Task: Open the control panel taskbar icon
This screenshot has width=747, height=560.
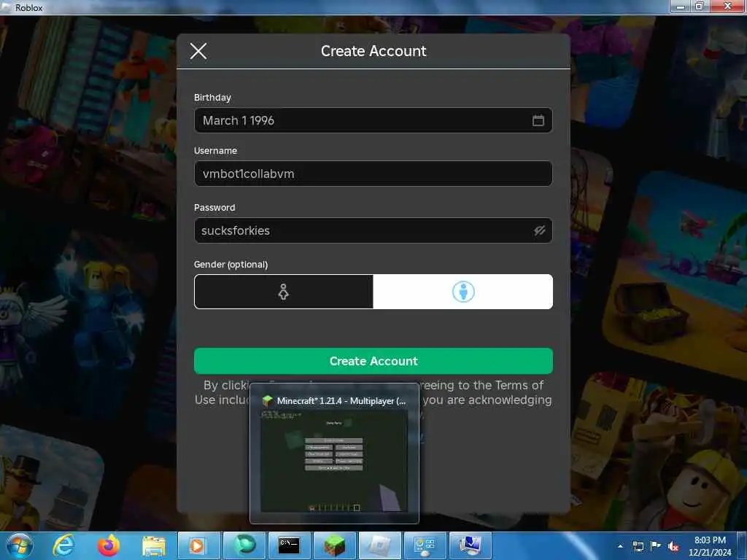Action: point(425,545)
